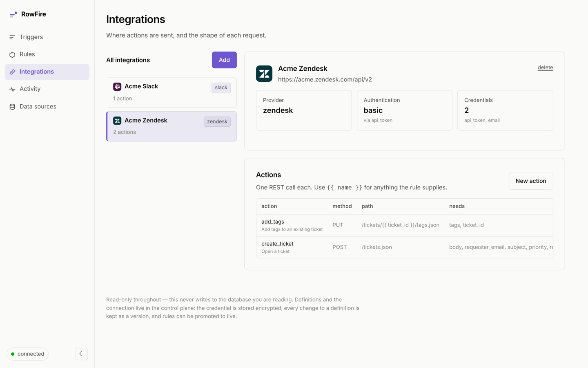Click the slack provider tag
The width and height of the screenshot is (588, 368).
[x=221, y=88]
